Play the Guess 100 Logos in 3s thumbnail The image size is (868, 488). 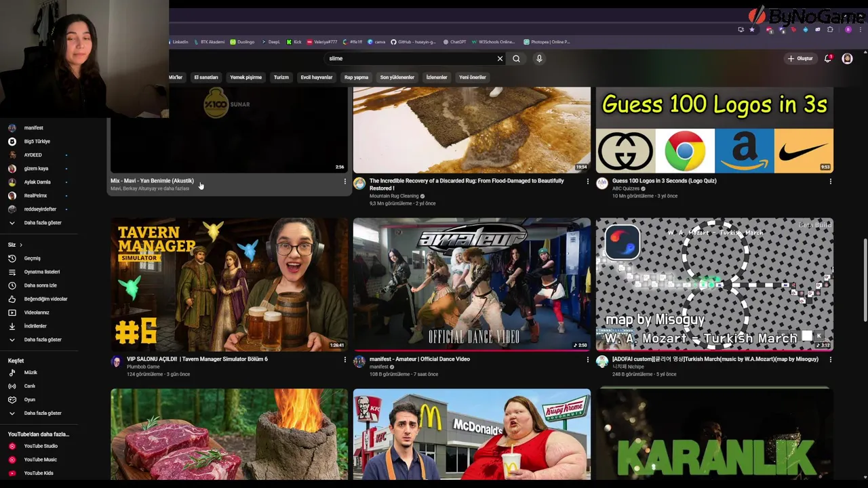pyautogui.click(x=715, y=130)
